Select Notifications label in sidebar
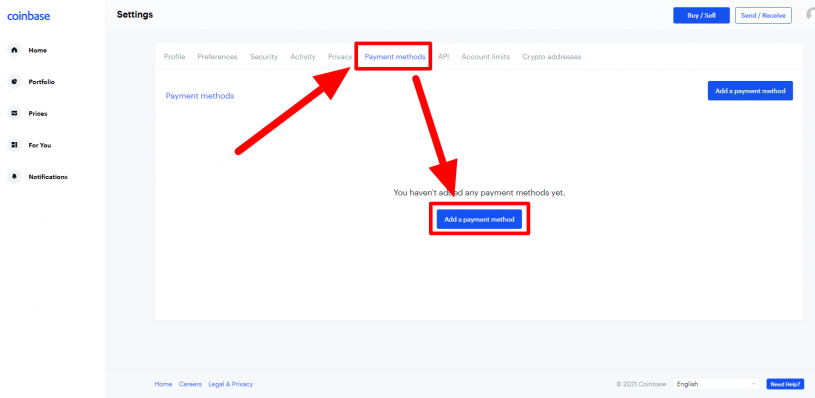 pos(48,177)
